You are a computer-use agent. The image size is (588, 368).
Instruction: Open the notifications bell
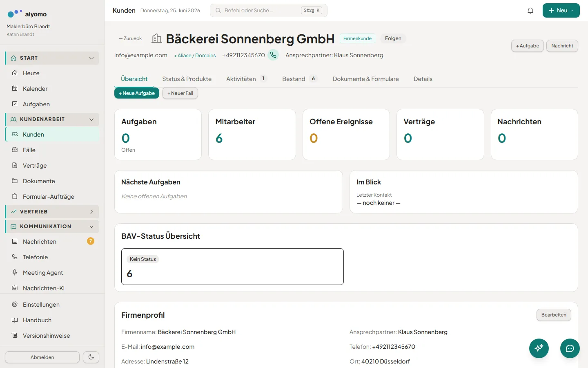(530, 11)
